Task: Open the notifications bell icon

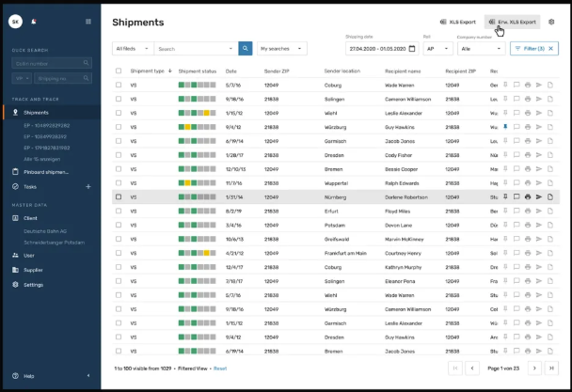Action: coord(34,22)
